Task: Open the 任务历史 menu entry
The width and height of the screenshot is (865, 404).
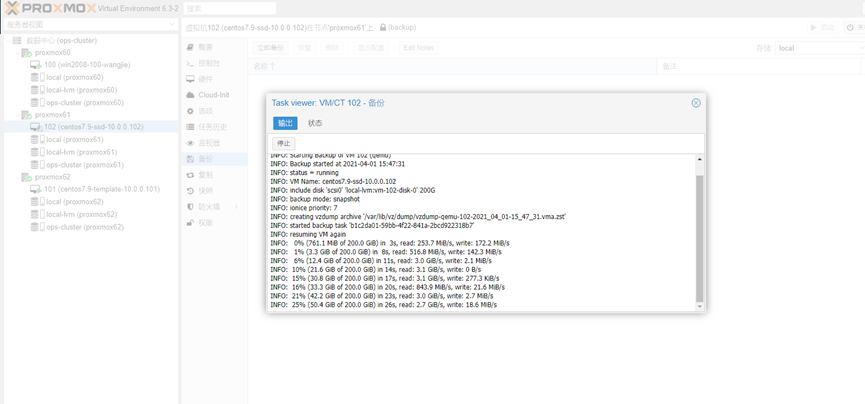Action: 214,127
